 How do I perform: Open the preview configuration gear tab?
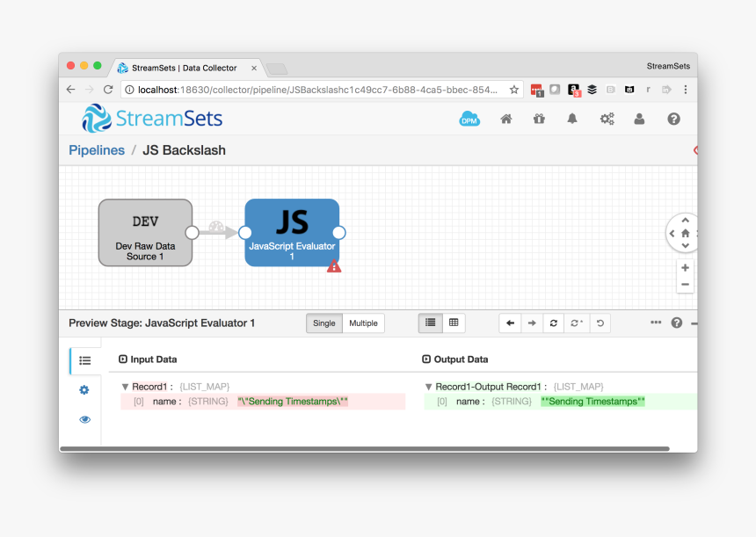coord(84,390)
